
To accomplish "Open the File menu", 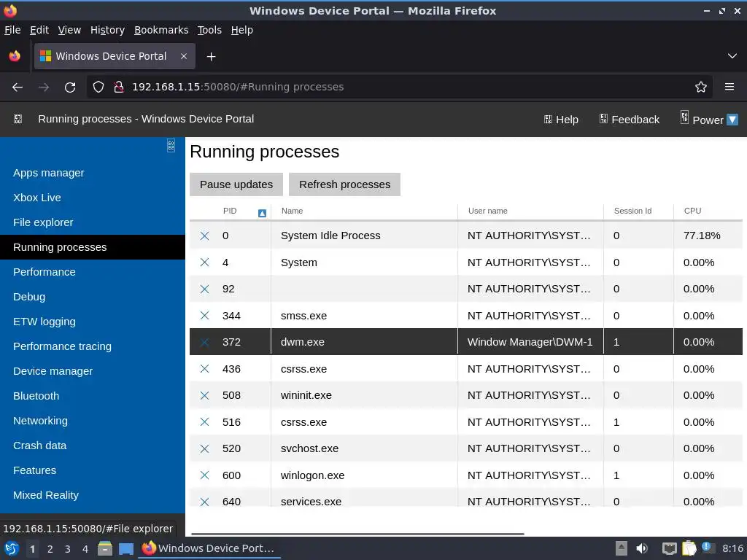I will coord(12,30).
